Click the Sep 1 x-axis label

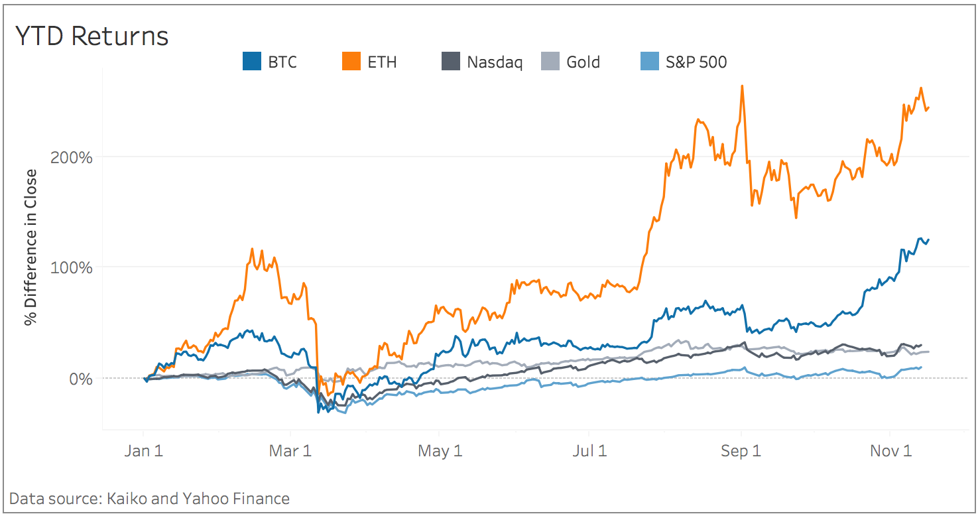(741, 451)
